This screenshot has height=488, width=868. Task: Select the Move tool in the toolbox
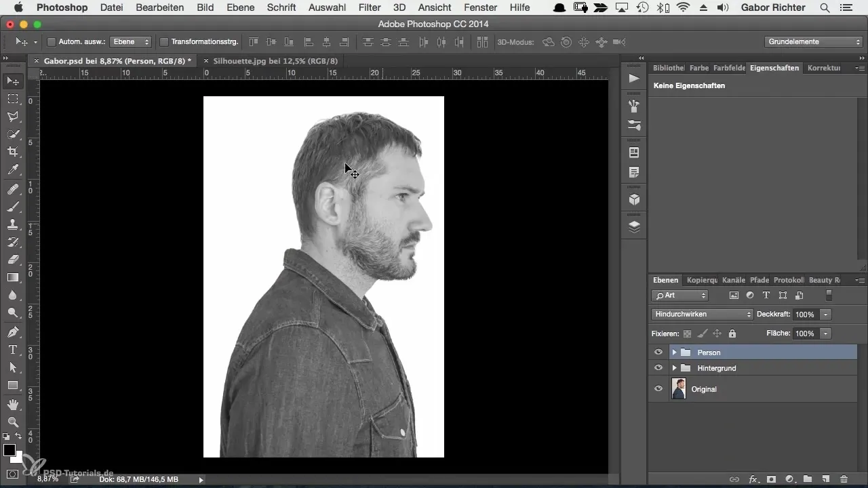(x=13, y=81)
